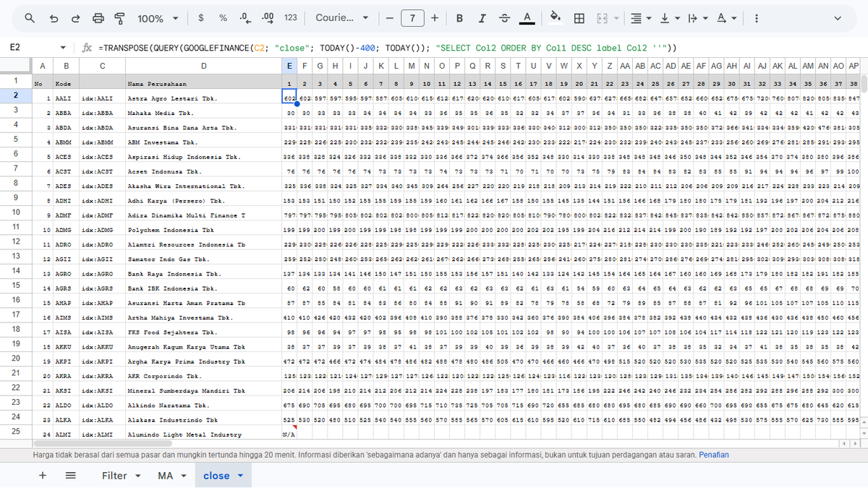
Task: Open the Name box dropdown arrow
Action: click(x=63, y=48)
